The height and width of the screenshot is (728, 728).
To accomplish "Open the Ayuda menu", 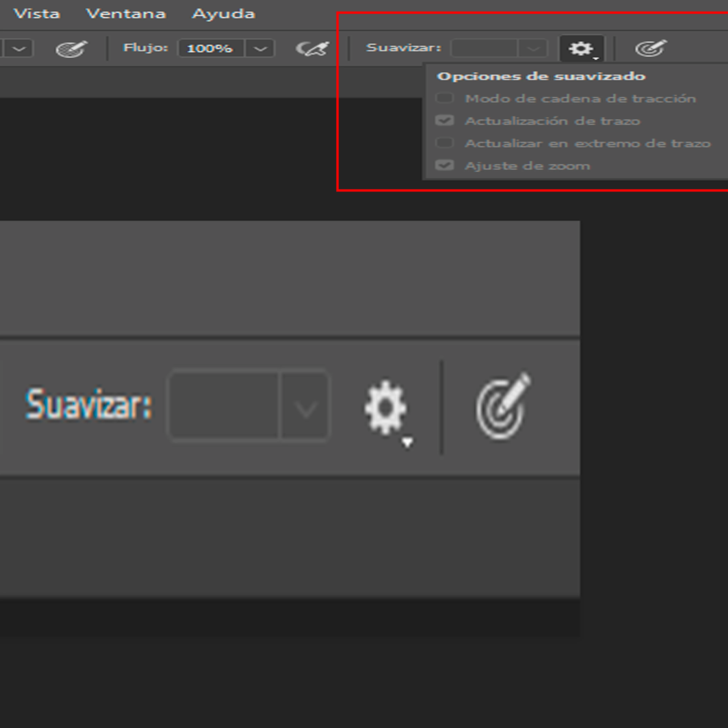I will (x=223, y=14).
